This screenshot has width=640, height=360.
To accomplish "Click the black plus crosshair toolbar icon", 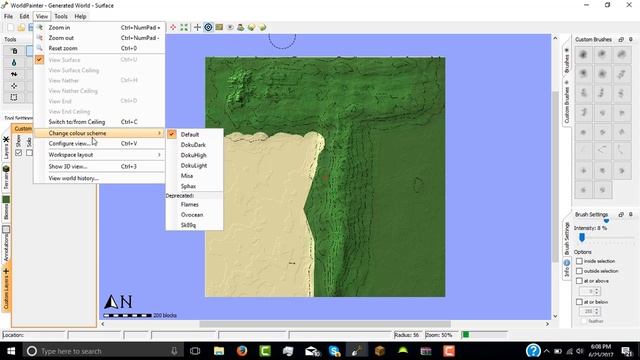I will (197, 27).
